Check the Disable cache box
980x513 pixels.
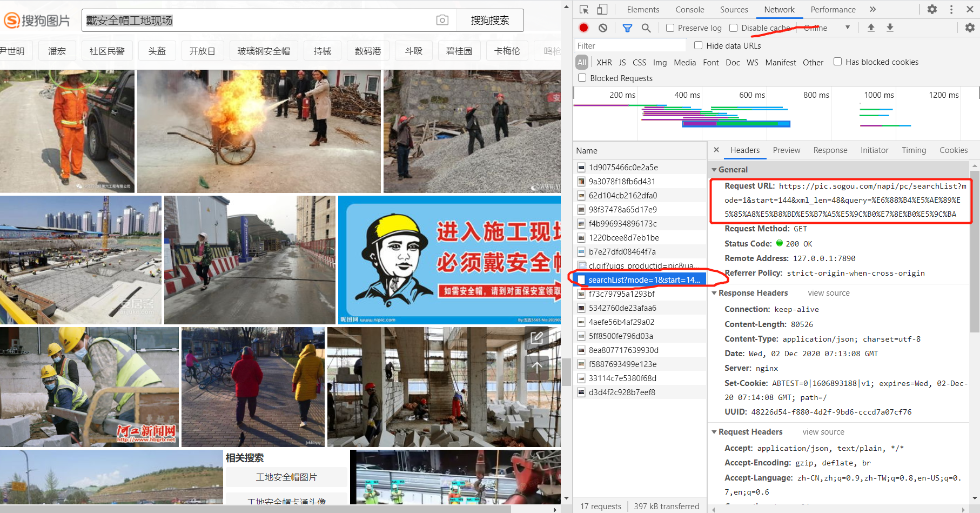(734, 28)
